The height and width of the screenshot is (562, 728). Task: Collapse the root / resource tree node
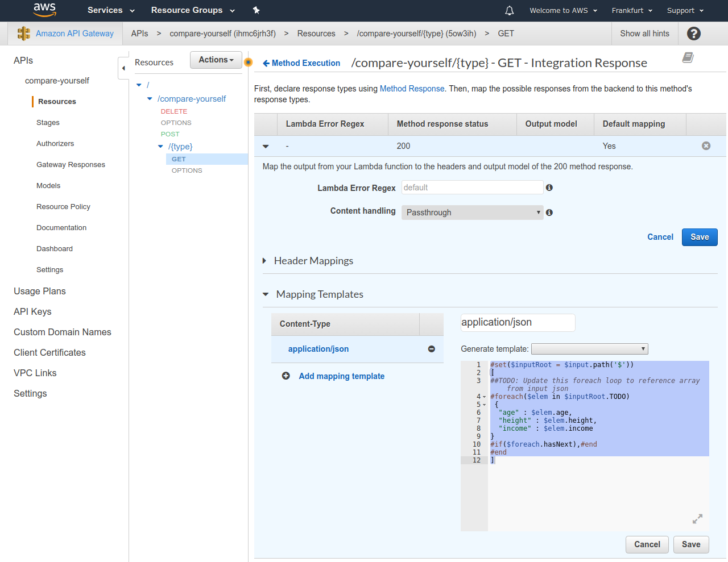pos(139,85)
